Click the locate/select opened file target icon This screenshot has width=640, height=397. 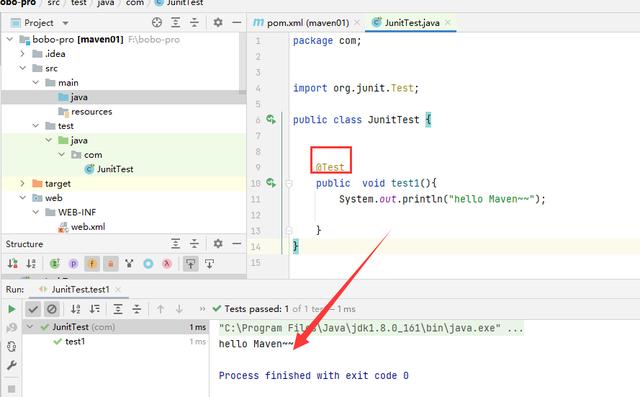click(x=157, y=22)
